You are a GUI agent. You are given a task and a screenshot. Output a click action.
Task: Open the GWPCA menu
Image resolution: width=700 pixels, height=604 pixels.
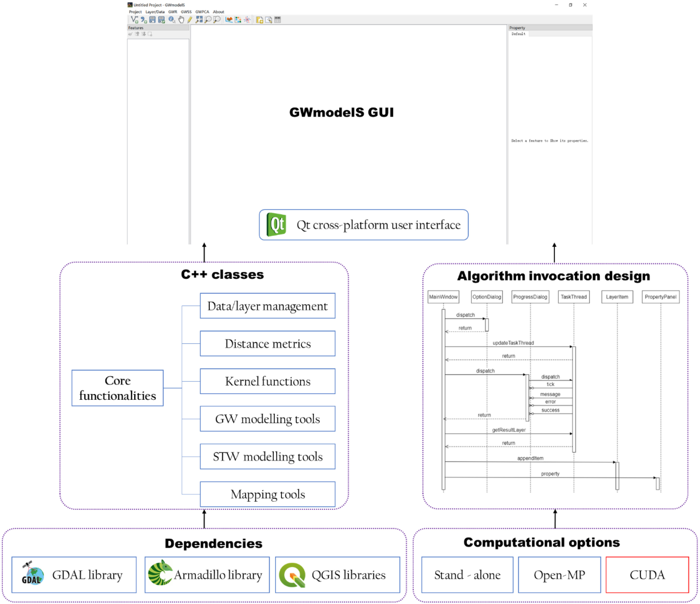202,12
